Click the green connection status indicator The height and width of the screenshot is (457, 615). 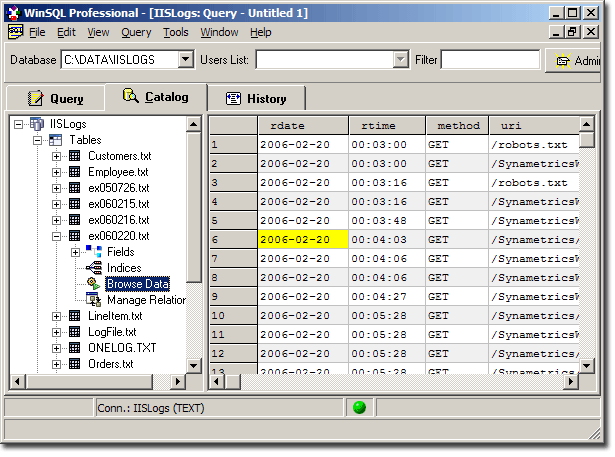click(x=359, y=408)
